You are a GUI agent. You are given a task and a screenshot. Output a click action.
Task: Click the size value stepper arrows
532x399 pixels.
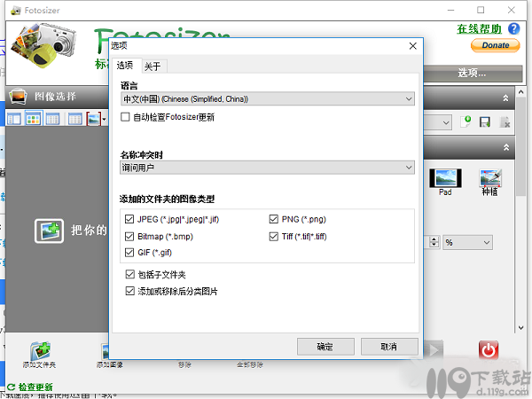pos(434,242)
